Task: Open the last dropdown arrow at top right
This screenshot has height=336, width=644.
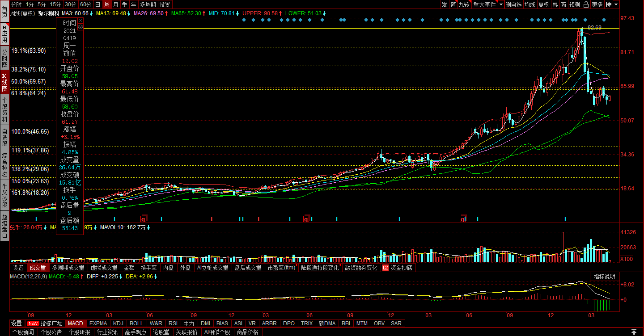Action: [616, 4]
